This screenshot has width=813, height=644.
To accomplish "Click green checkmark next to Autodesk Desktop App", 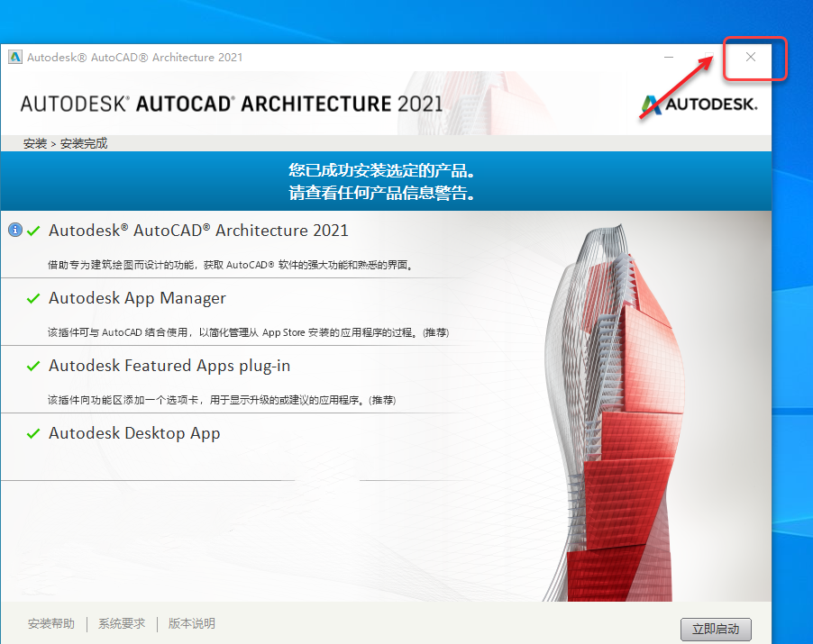I will click(x=33, y=433).
